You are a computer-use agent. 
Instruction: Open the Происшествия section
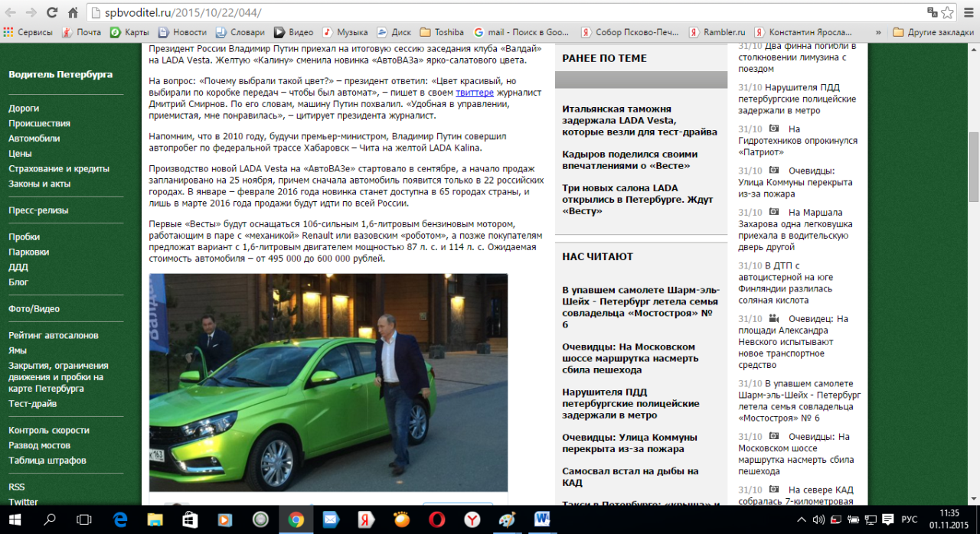point(39,123)
